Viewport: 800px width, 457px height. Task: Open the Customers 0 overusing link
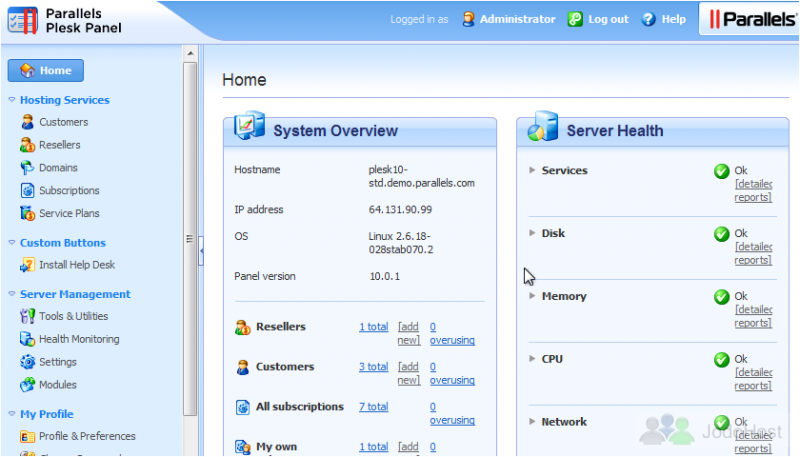(452, 373)
